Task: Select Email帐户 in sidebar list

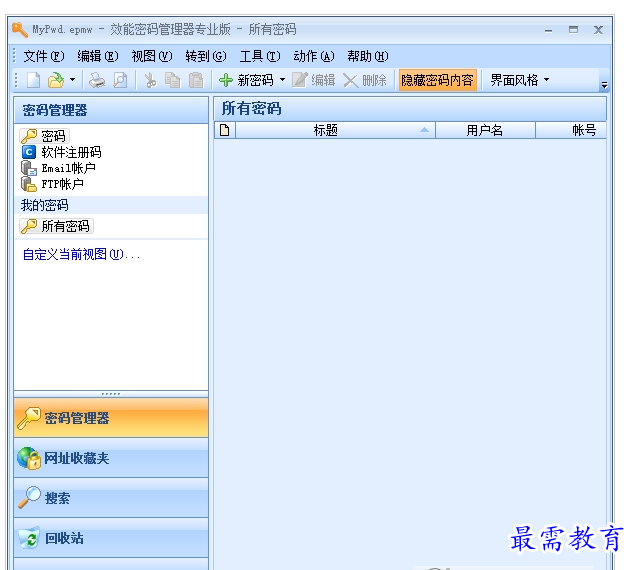Action: tap(58, 168)
